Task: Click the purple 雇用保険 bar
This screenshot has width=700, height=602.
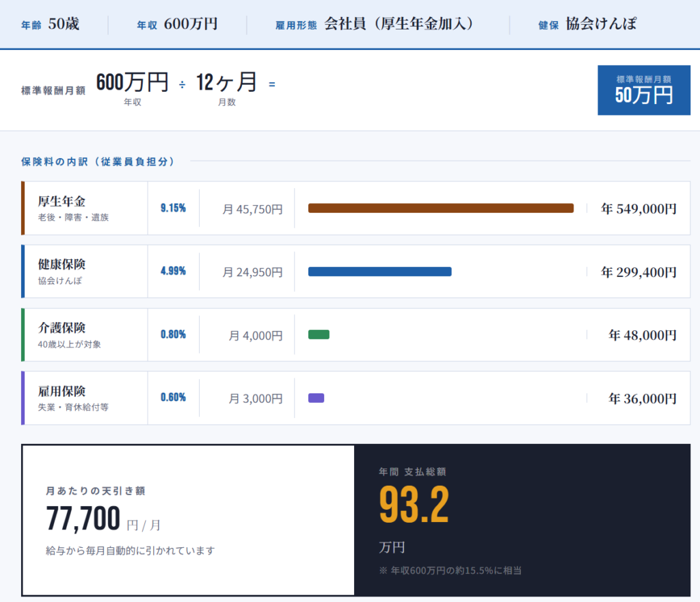Action: (x=316, y=397)
